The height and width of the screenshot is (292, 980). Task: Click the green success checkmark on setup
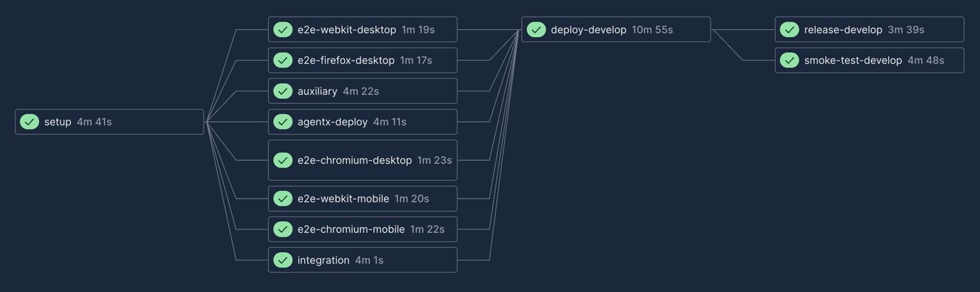pos(29,122)
